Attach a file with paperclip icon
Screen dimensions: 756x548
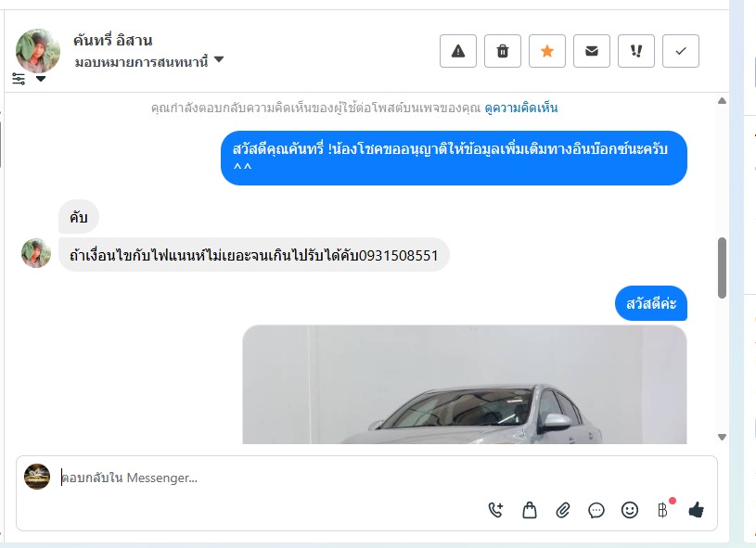(563, 510)
